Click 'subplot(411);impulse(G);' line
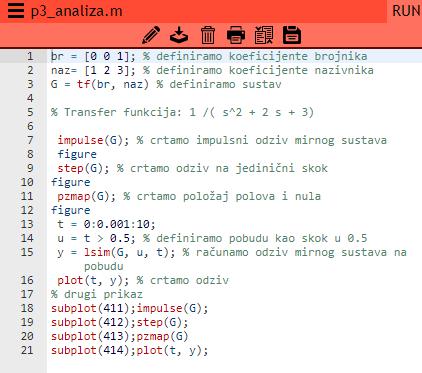 (x=129, y=308)
